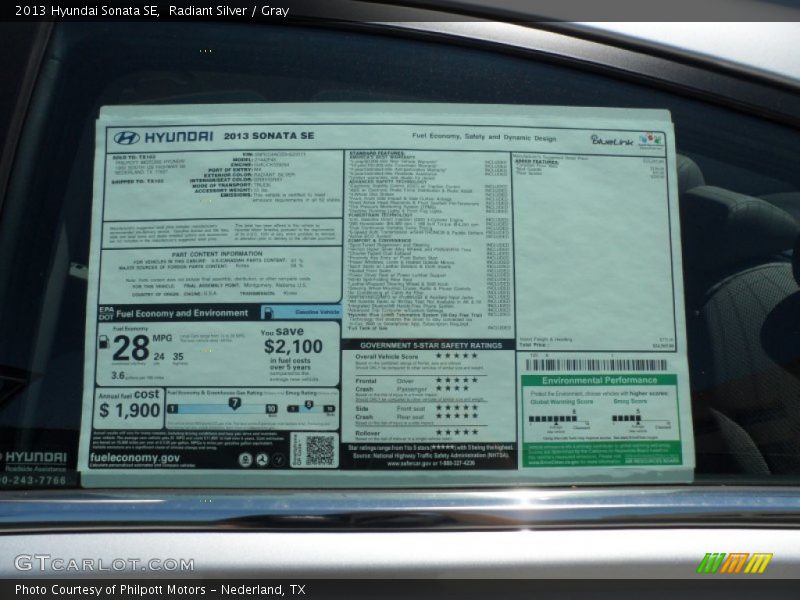
Task: Click the Government 5-Star Safety Ratings header
Action: point(431,345)
